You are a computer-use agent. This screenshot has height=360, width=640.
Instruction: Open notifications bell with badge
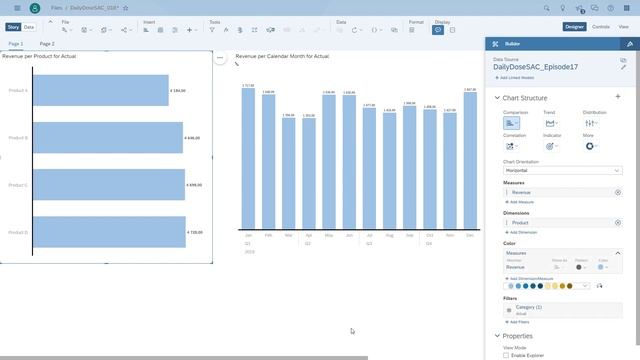pyautogui.click(x=579, y=8)
